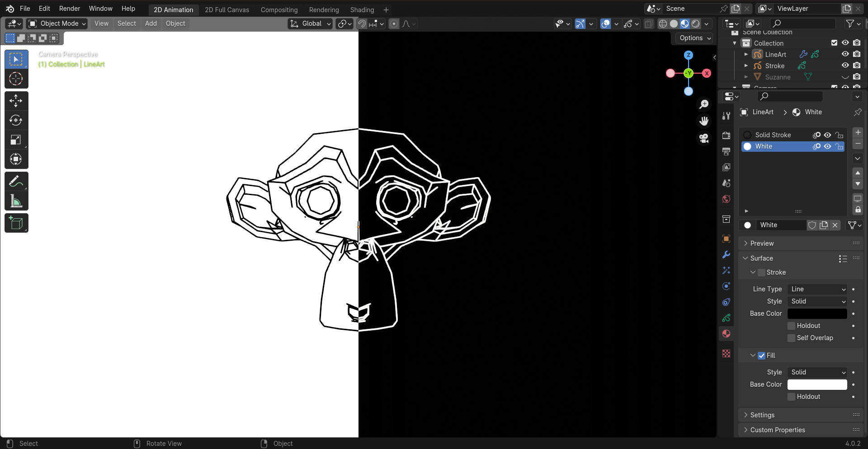This screenshot has height=449, width=868.
Task: Expand the LineArt outliner item
Action: (746, 54)
